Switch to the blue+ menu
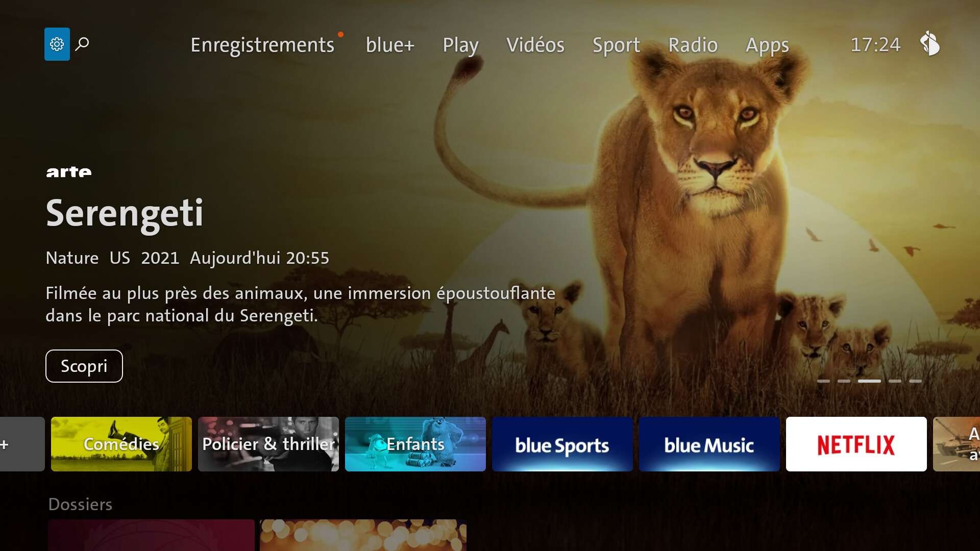The width and height of the screenshot is (980, 551). 390,45
